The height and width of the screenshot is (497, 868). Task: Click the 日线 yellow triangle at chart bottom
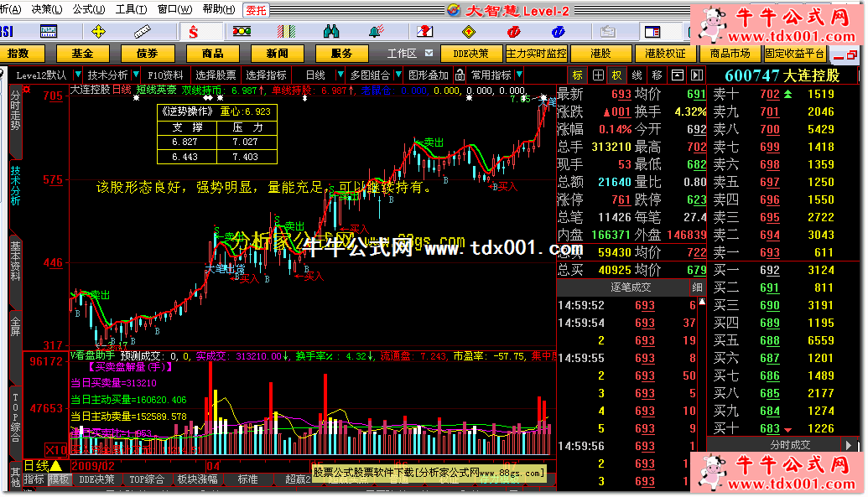pos(56,466)
